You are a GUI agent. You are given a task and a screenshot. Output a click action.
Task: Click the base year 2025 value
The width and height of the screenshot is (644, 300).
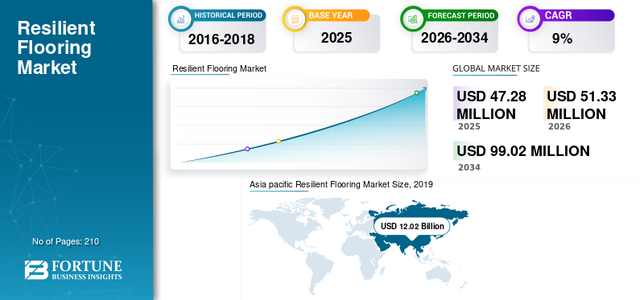click(336, 38)
